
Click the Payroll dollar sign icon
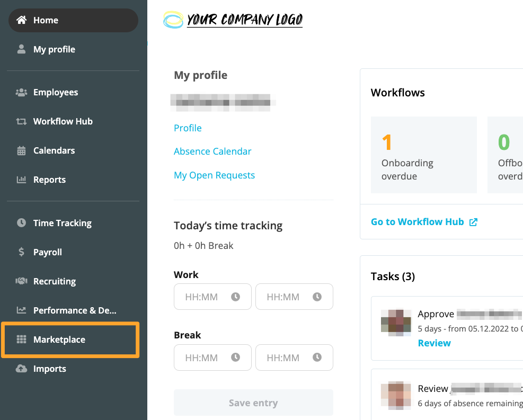[21, 252]
